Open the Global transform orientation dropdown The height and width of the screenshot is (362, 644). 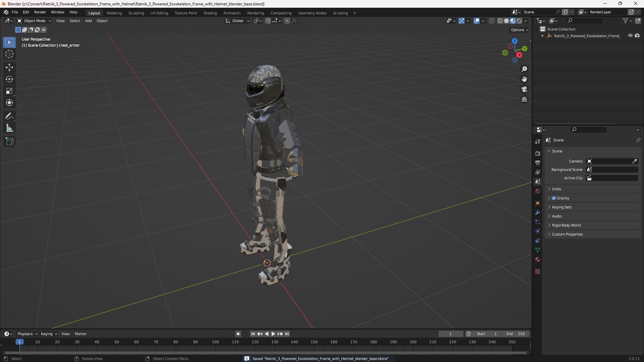[x=237, y=21]
